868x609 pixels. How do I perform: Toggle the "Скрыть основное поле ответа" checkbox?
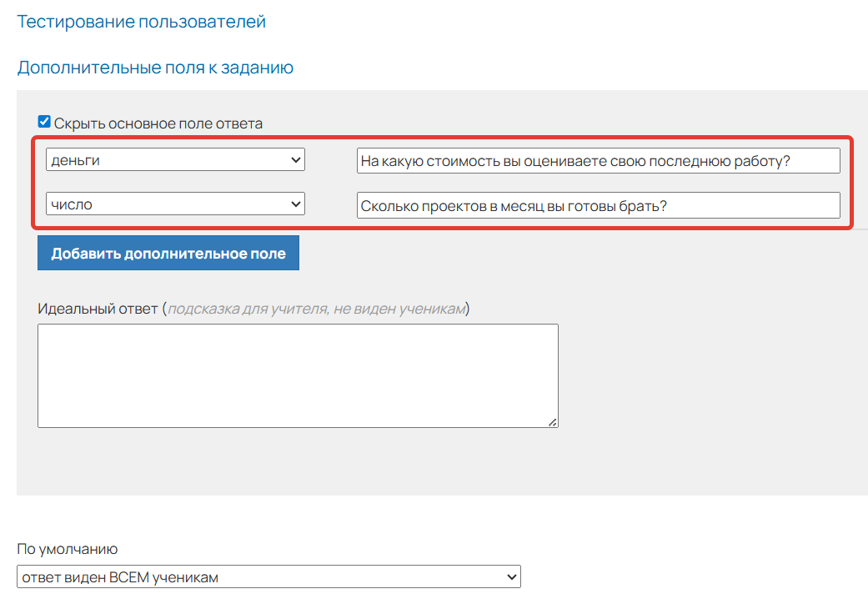tap(44, 122)
